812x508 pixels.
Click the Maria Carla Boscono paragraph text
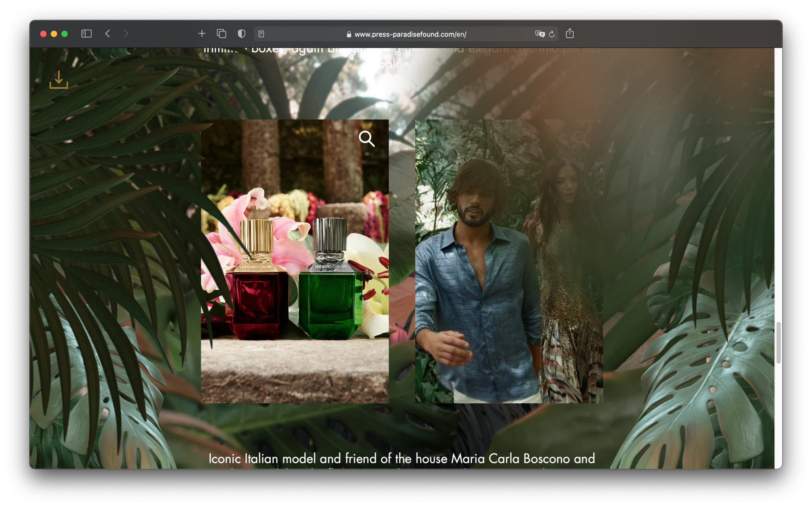pos(402,458)
